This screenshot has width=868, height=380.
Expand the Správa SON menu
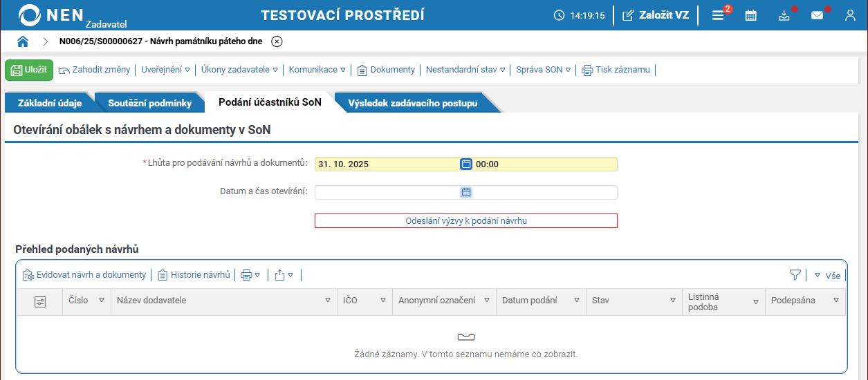tap(544, 70)
